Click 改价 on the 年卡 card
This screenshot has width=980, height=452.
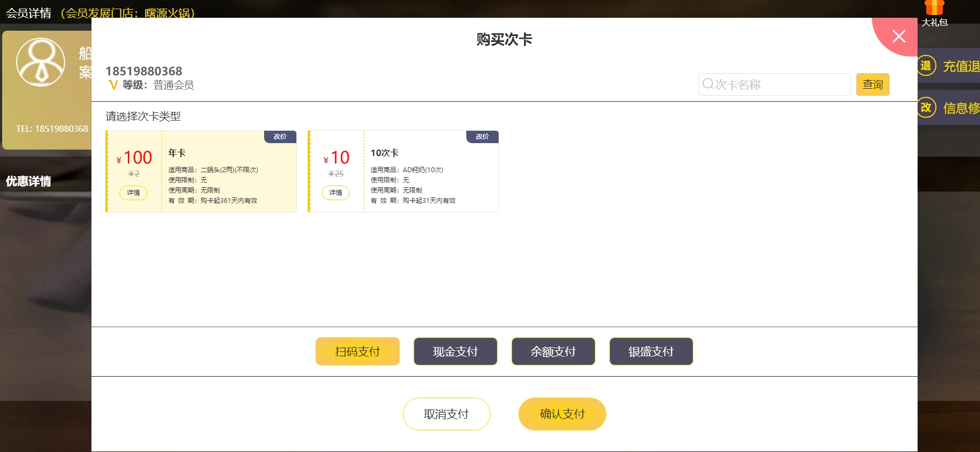280,137
